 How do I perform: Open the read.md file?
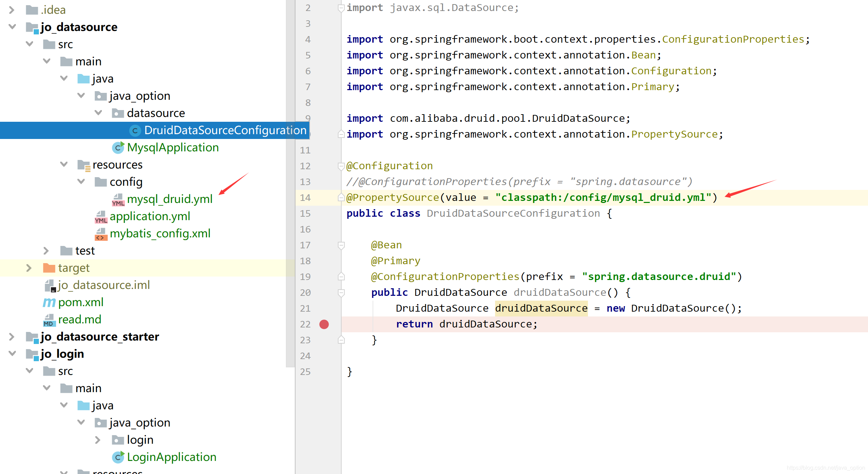(x=80, y=320)
